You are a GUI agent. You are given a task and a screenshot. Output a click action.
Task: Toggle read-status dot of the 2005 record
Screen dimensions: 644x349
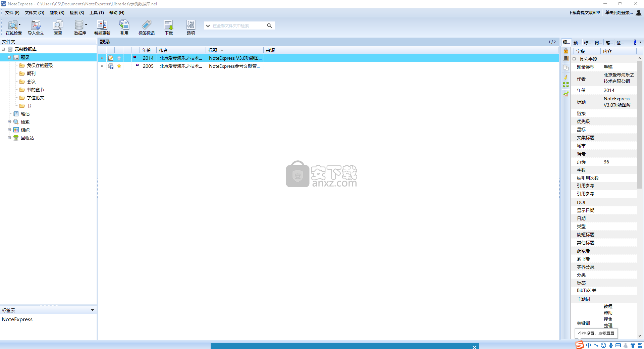(102, 66)
